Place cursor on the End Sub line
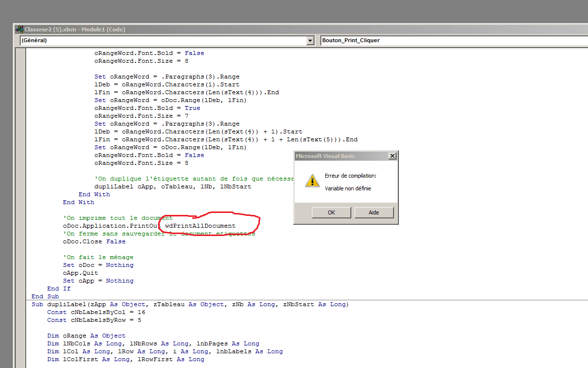 45,296
